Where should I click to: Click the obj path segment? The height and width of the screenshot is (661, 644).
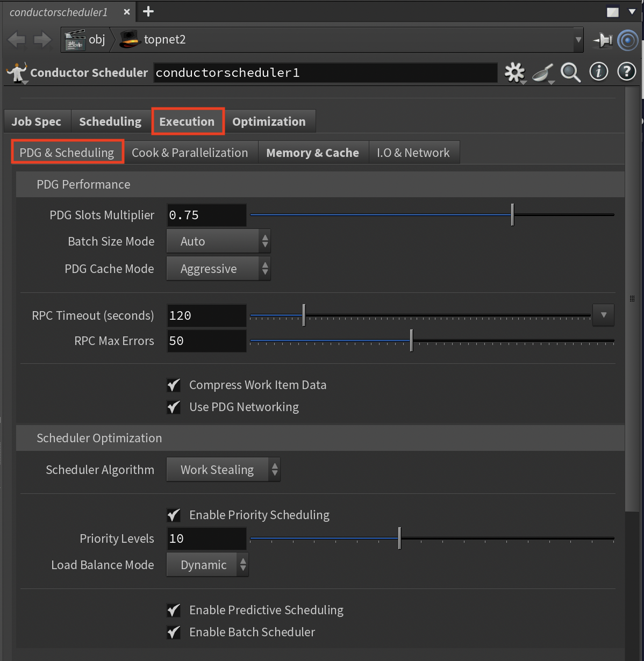pos(97,40)
